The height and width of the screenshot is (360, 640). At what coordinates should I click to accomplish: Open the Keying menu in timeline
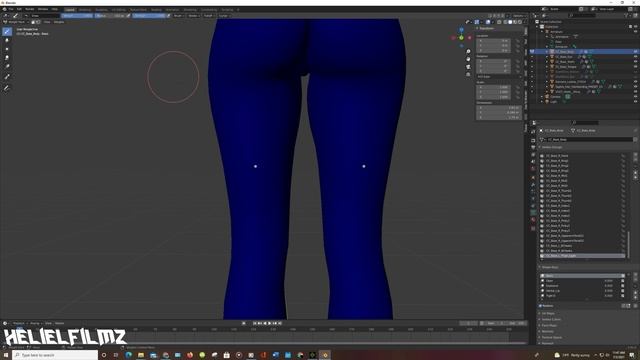coord(36,323)
